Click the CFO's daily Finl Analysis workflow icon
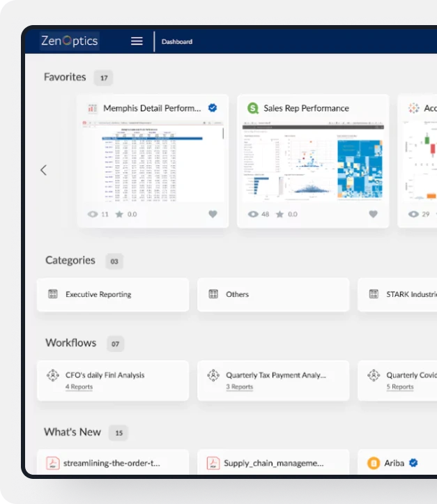This screenshot has width=437, height=504. pyautogui.click(x=53, y=376)
